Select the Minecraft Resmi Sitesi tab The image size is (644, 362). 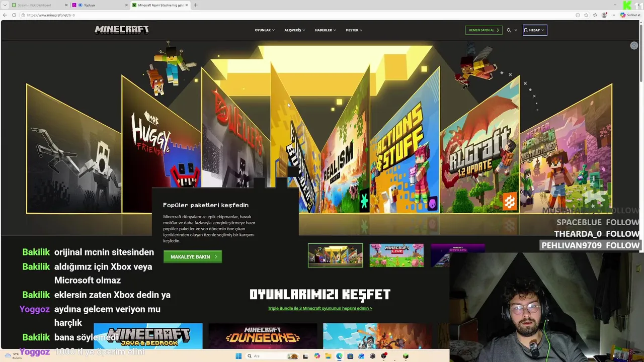coord(160,5)
